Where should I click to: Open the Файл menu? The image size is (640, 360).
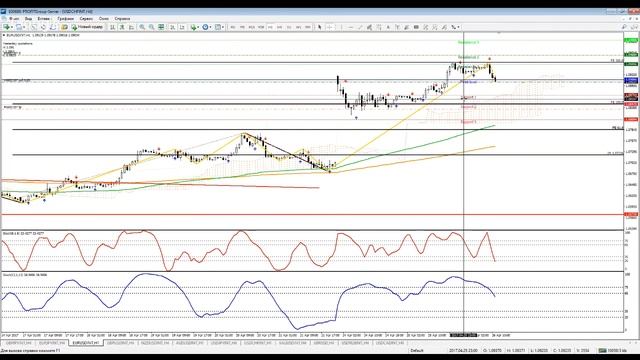point(14,19)
